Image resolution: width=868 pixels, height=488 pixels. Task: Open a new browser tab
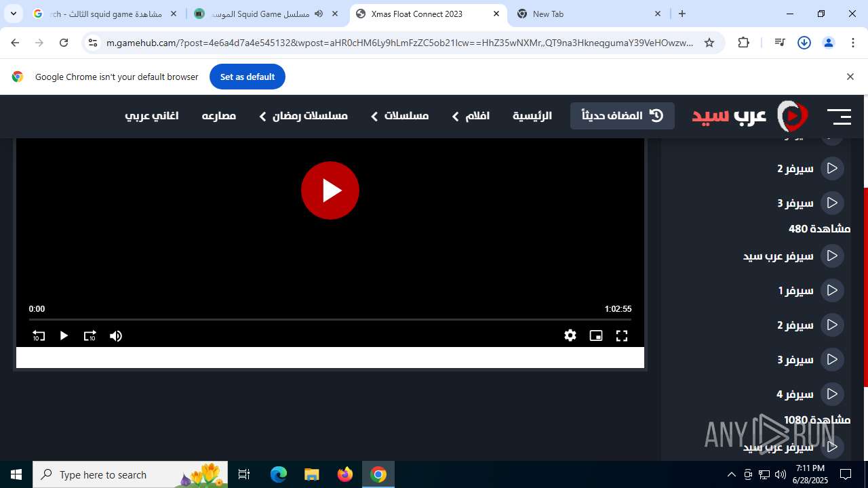(x=682, y=14)
